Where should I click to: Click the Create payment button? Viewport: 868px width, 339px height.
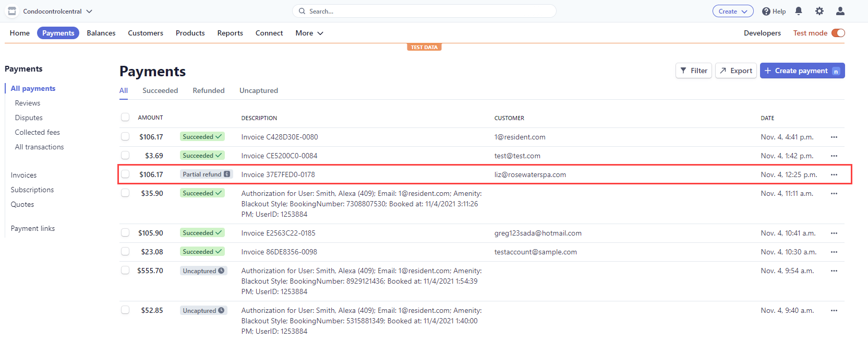pos(802,71)
